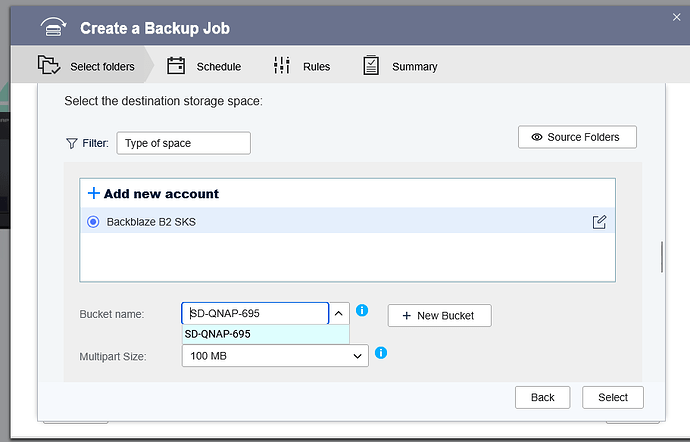Image resolution: width=690 pixels, height=442 pixels.
Task: Click the info icon beside Multipart Size
Action: 381,353
